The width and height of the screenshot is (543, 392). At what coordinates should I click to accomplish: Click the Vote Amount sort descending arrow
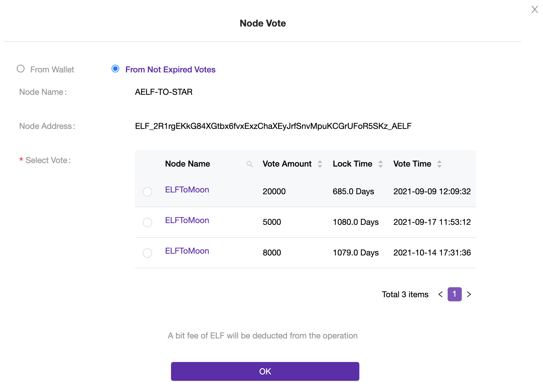coord(320,166)
